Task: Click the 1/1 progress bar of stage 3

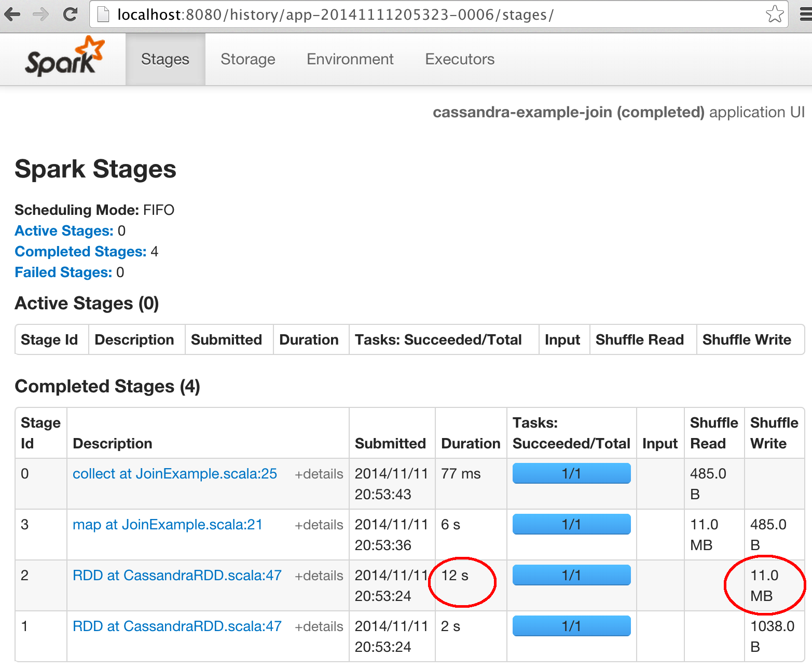Action: coord(571,524)
